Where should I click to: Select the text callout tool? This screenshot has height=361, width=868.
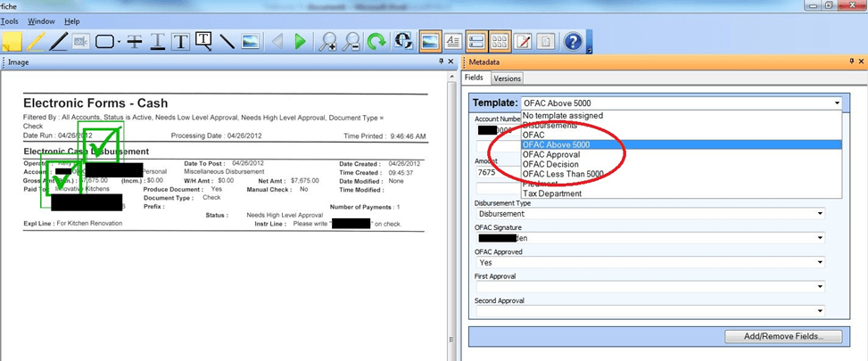pyautogui.click(x=204, y=42)
